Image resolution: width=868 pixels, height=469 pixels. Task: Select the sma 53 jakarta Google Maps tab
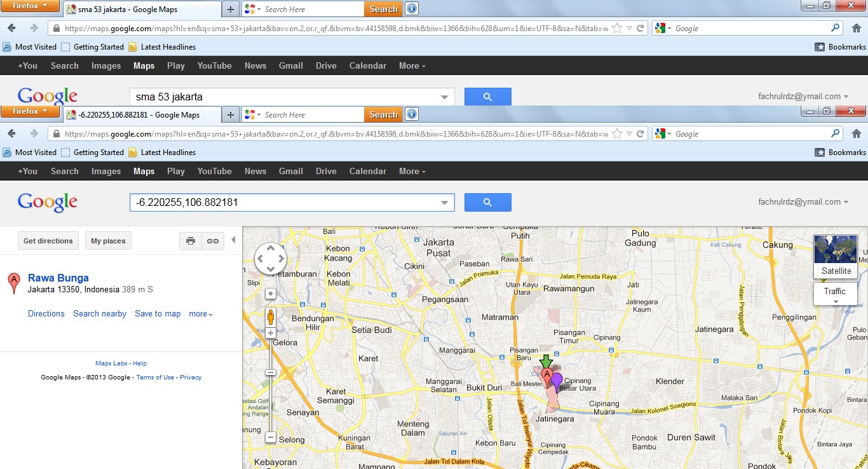143,10
